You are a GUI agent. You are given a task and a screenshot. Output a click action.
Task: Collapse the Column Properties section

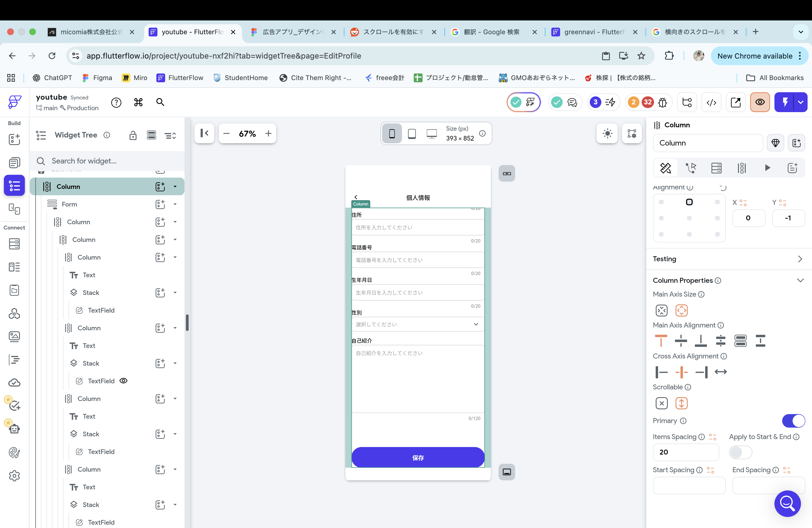800,280
